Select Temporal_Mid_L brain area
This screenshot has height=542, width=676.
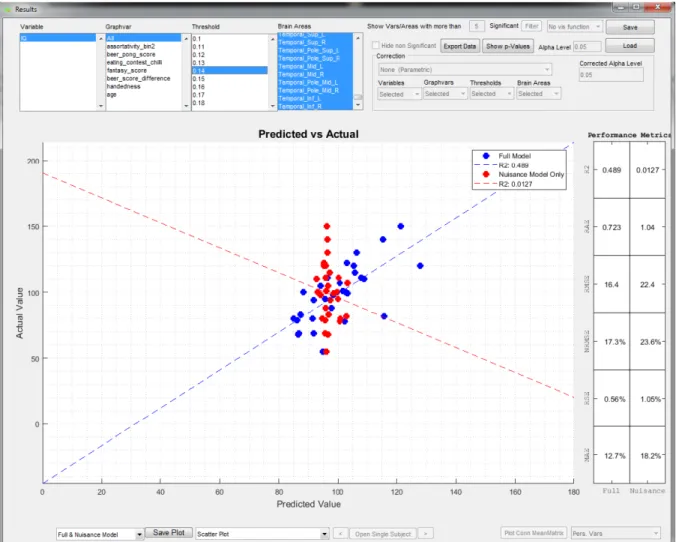(316, 66)
